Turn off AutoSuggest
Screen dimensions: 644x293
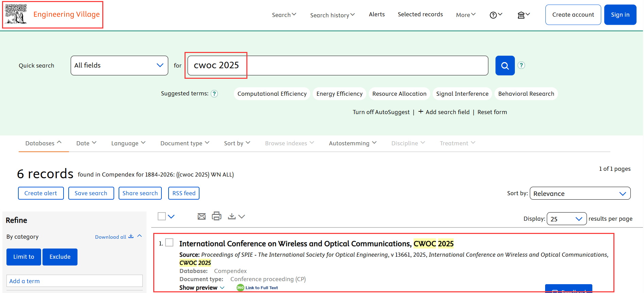point(381,112)
